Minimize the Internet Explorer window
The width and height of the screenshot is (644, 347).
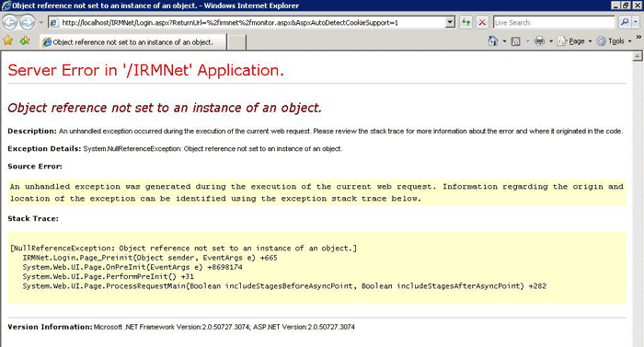coord(615,6)
